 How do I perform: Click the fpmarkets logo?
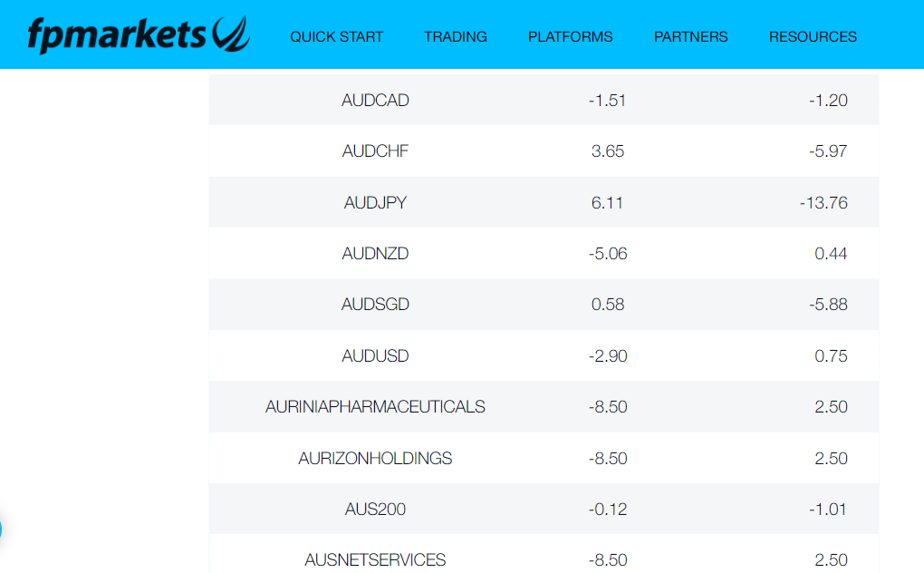click(138, 34)
